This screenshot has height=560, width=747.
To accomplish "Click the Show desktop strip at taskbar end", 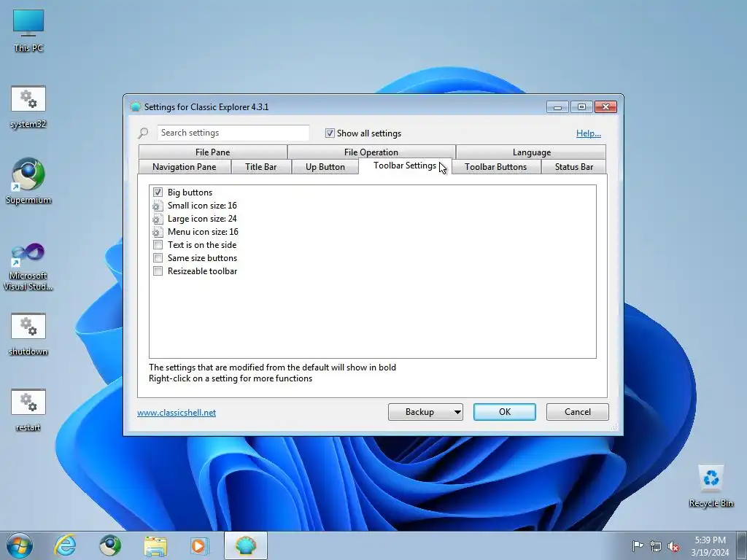I will click(x=742, y=545).
